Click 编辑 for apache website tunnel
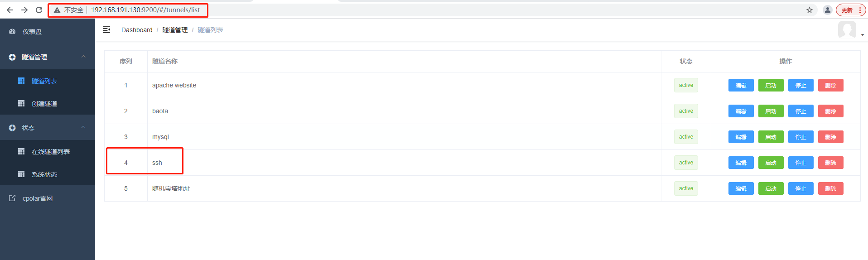The image size is (868, 260). (x=741, y=85)
